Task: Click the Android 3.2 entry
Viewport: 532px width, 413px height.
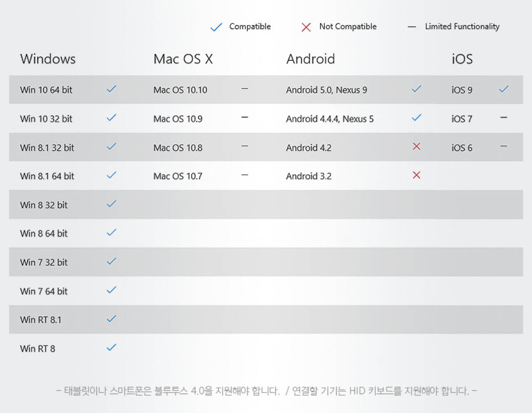Action: 309,176
